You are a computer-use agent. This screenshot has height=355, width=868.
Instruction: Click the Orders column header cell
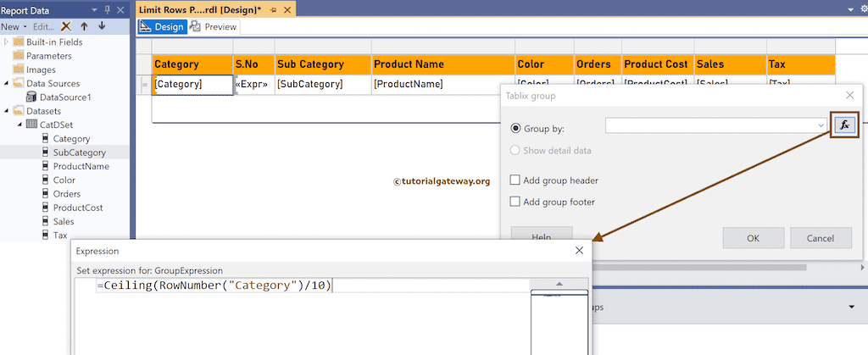(x=598, y=64)
